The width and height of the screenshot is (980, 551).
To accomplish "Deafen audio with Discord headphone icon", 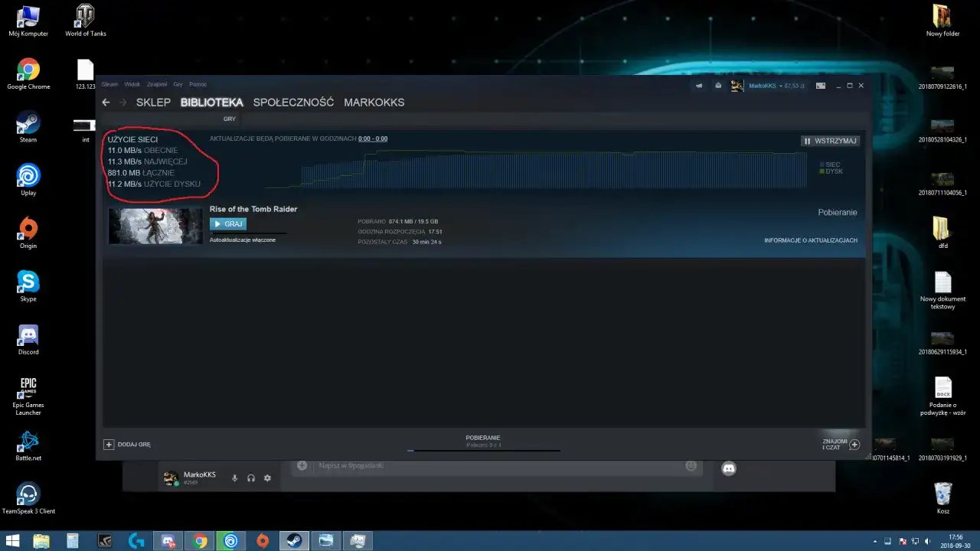I will tap(250, 478).
